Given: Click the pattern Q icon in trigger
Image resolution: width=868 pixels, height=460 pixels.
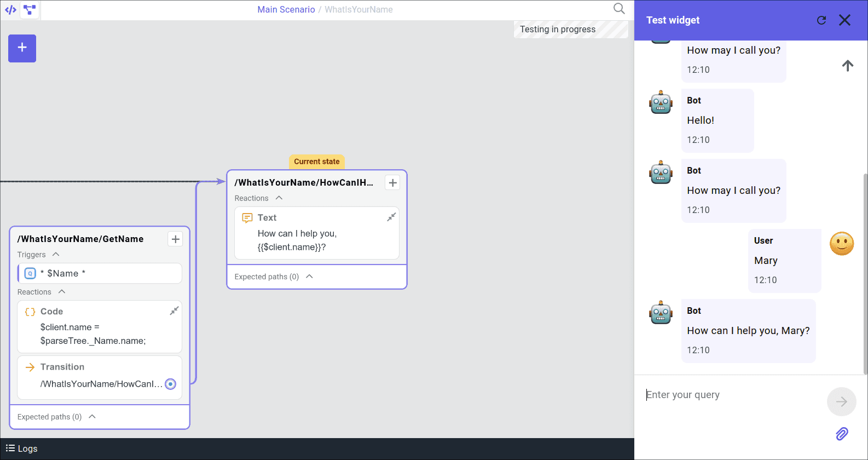Looking at the screenshot, I should (x=30, y=273).
